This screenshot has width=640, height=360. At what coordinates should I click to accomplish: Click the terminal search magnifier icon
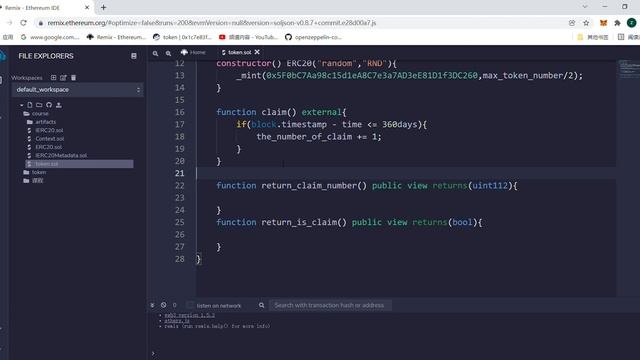tap(262, 305)
